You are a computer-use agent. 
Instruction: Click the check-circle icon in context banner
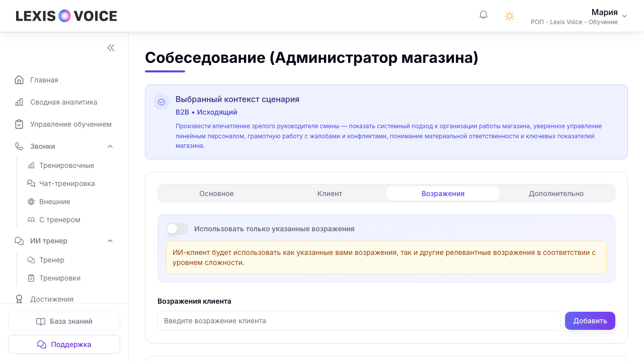click(x=162, y=102)
